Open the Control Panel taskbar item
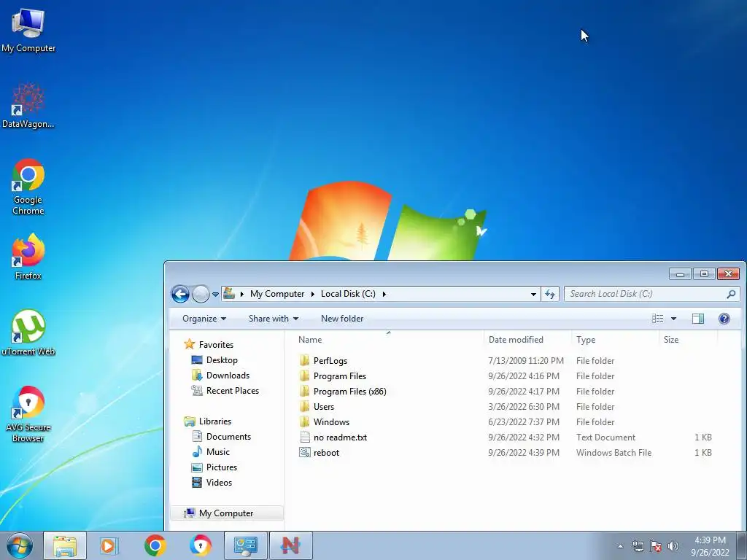747x560 pixels. (x=245, y=545)
